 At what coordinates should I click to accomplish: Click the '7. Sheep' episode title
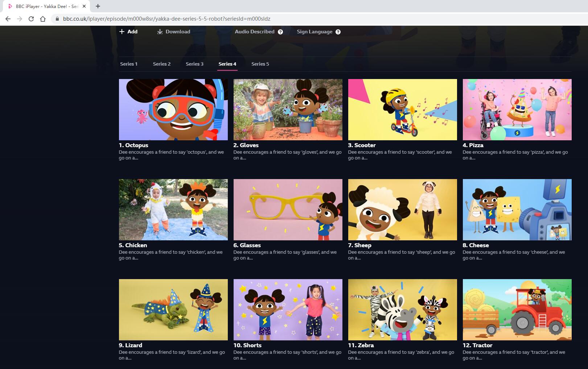[360, 245]
